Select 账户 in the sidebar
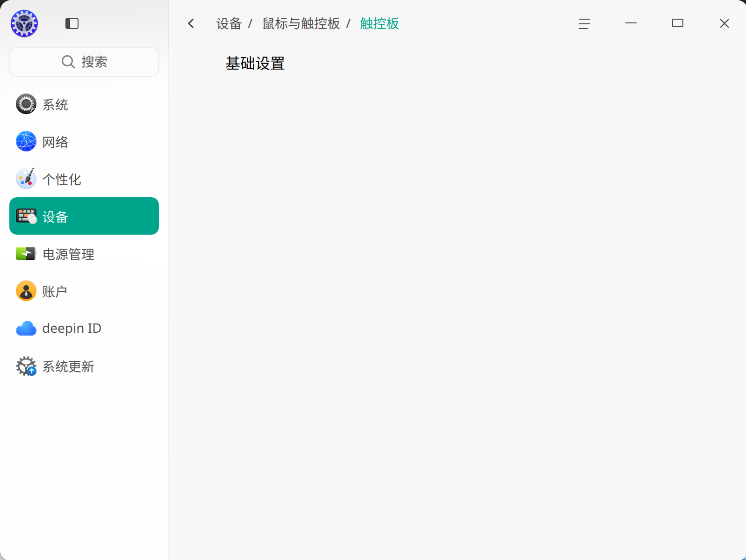Image resolution: width=746 pixels, height=560 pixels. pos(84,291)
